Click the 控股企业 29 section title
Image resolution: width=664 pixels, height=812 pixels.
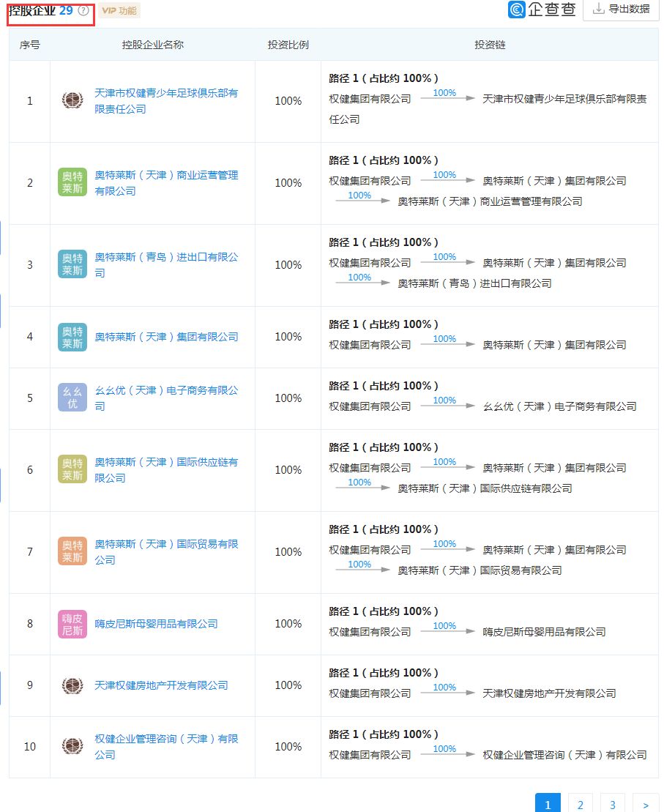click(41, 10)
